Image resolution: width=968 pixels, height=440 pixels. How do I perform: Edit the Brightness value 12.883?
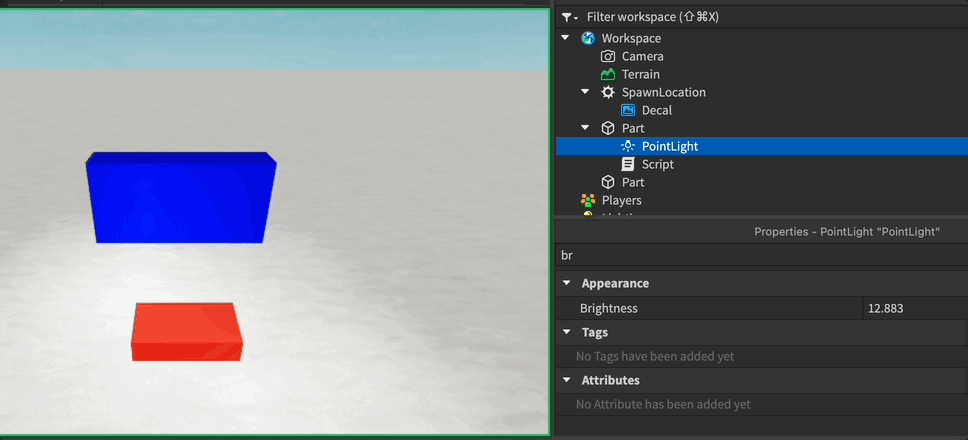(915, 308)
